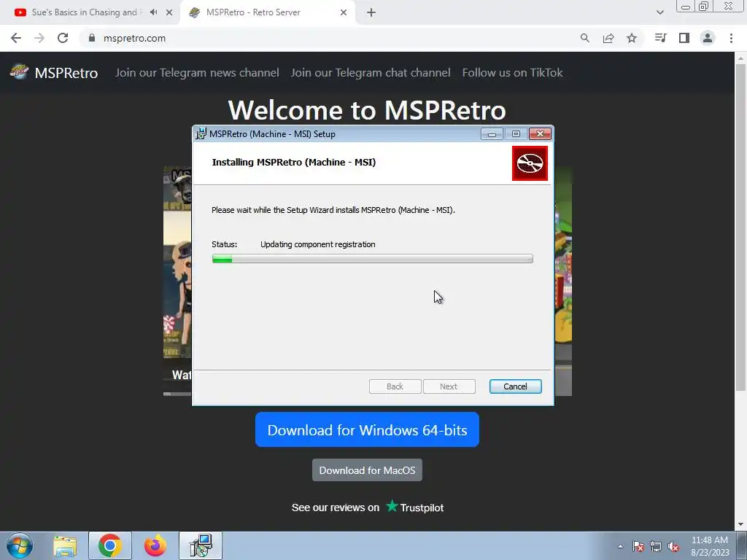Click the muted volume tray icon
The image size is (747, 560).
coord(673,546)
